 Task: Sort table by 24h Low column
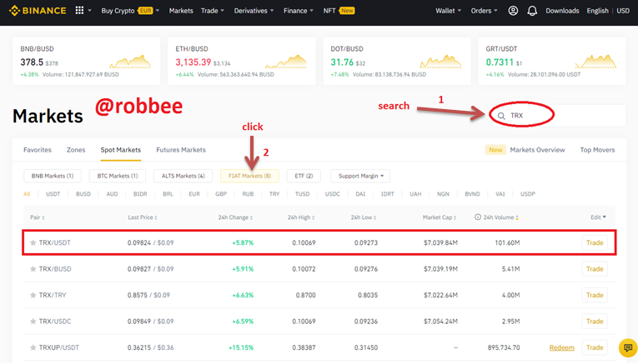click(x=364, y=217)
